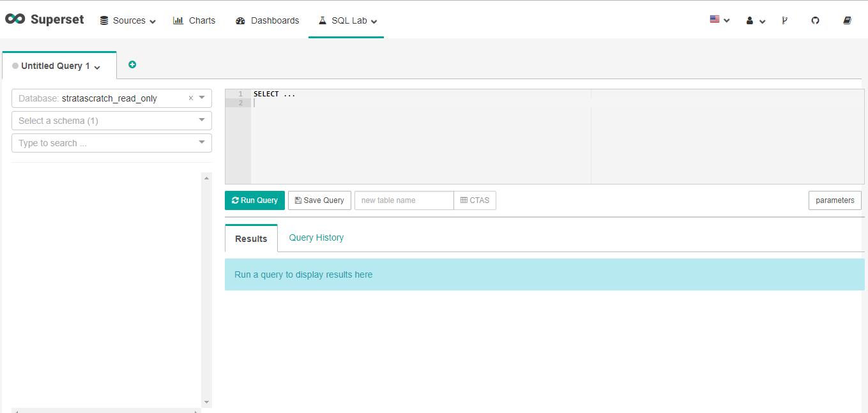Click the version branch icon
The image size is (868, 413).
pyautogui.click(x=784, y=20)
